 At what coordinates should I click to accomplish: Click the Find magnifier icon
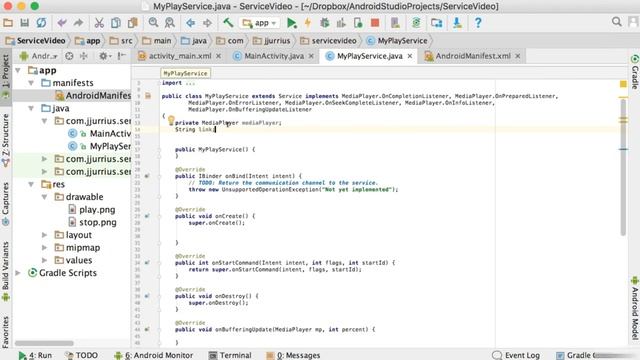click(153, 23)
